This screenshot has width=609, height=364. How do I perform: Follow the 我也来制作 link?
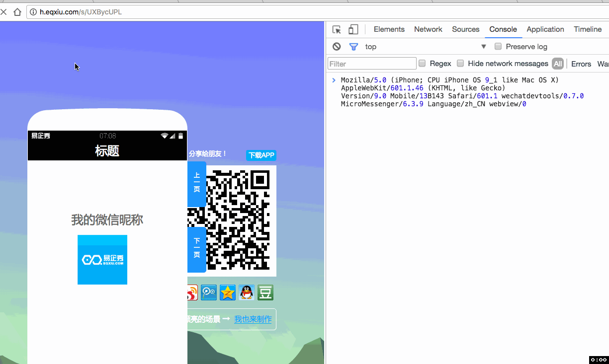pyautogui.click(x=253, y=319)
